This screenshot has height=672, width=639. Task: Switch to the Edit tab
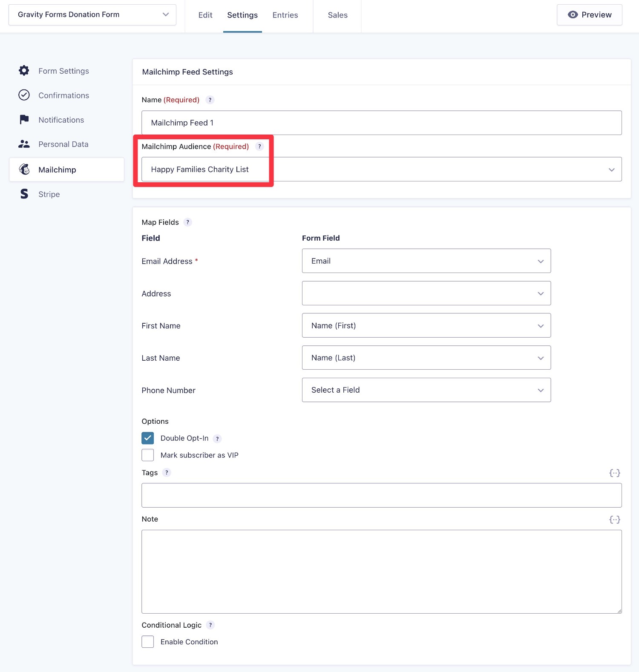pyautogui.click(x=205, y=15)
